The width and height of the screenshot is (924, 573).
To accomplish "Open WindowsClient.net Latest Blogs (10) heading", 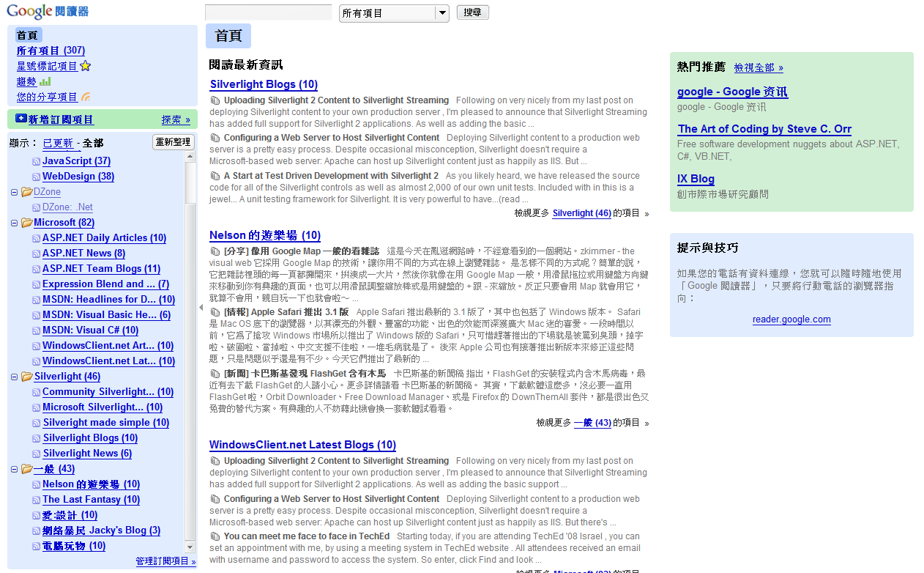I will 302,445.
